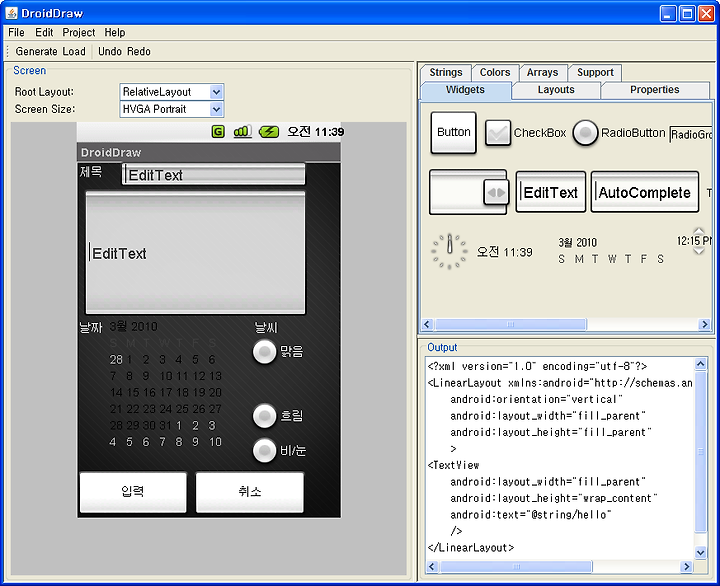The width and height of the screenshot is (720, 586).
Task: Click the </LinearLayout> line in Output
Action: click(x=471, y=547)
